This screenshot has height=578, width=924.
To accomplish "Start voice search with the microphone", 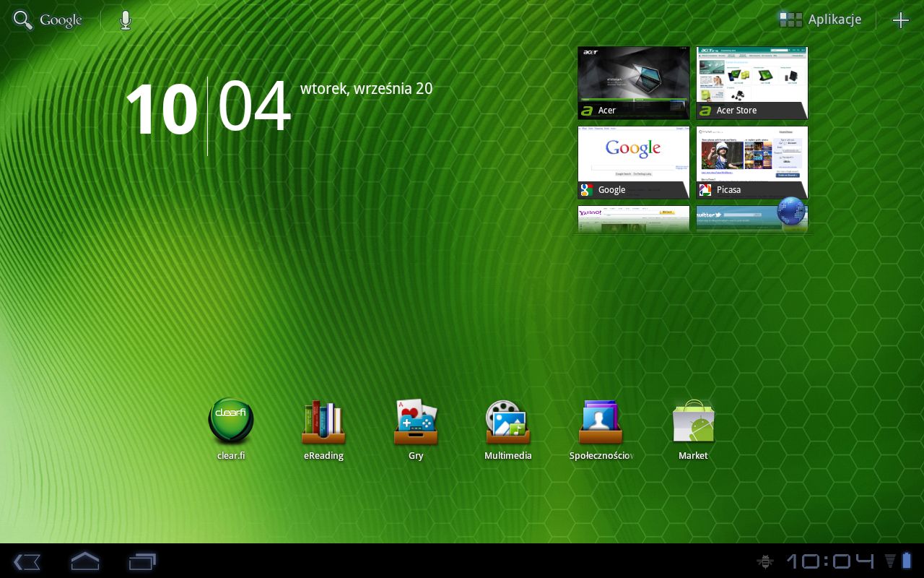I will pyautogui.click(x=126, y=20).
